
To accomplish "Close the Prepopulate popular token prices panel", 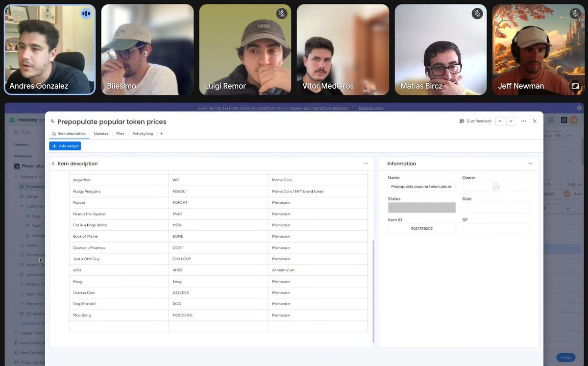I will [x=535, y=121].
